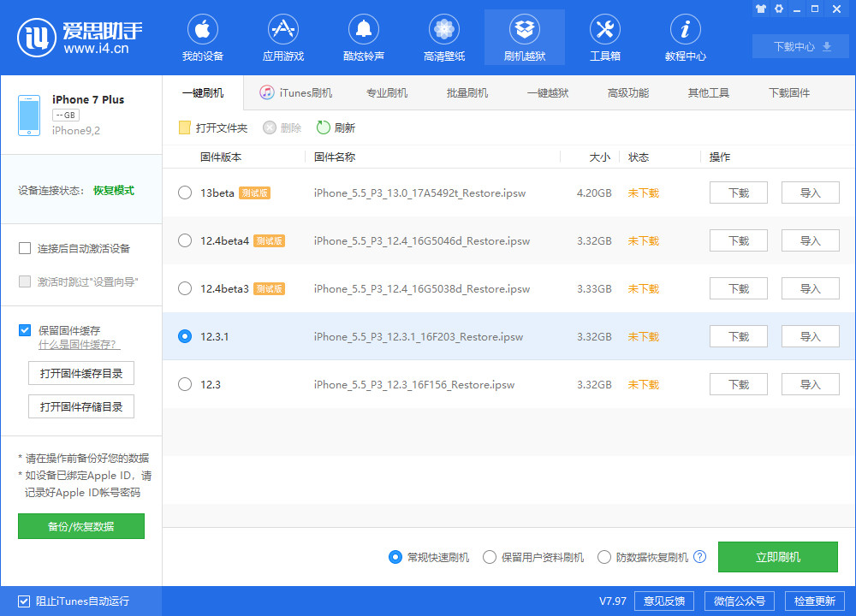Open 高清壁纸 wallpapers section

[444, 39]
